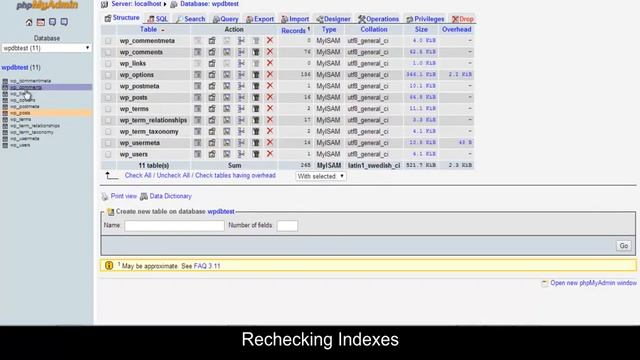Click Search icon for wp_options row

pyautogui.click(x=227, y=75)
